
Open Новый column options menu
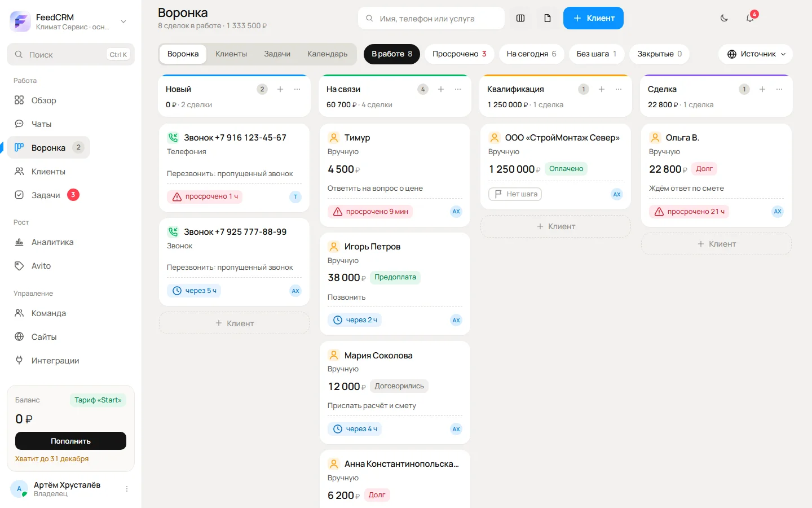point(297,89)
